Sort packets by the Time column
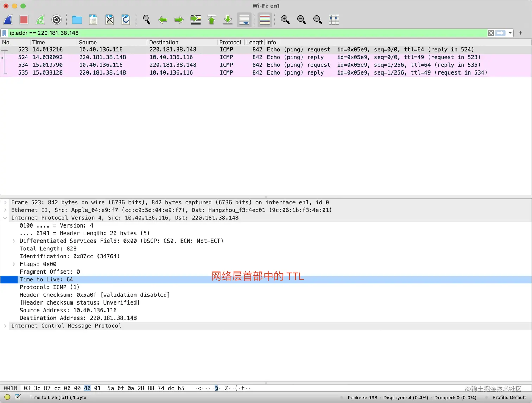The width and height of the screenshot is (532, 403). 54,42
